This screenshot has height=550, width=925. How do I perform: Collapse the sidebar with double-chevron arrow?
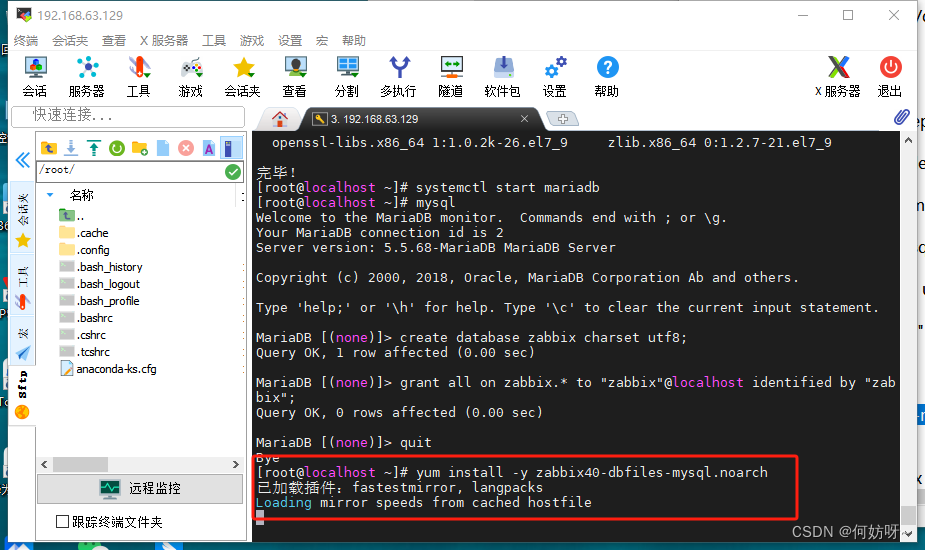point(22,160)
